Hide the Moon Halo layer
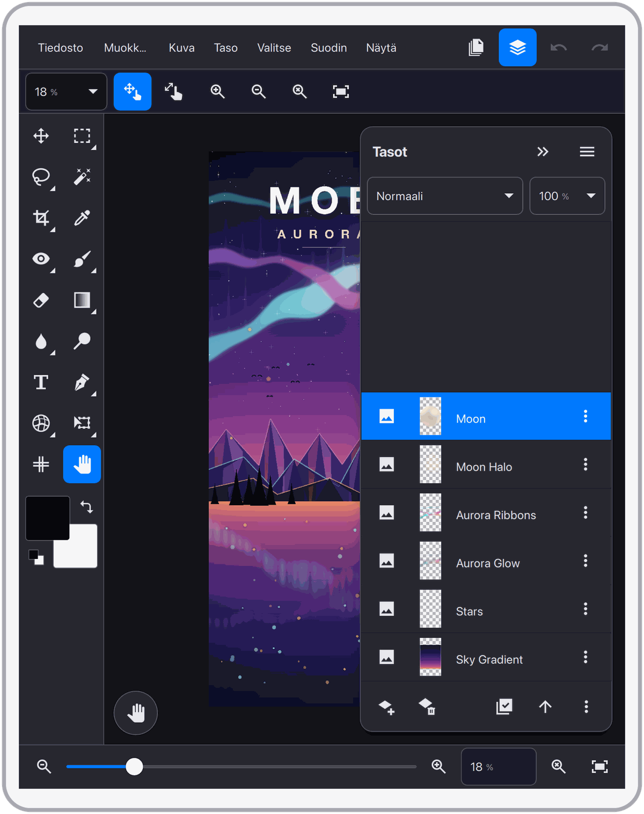 click(387, 464)
